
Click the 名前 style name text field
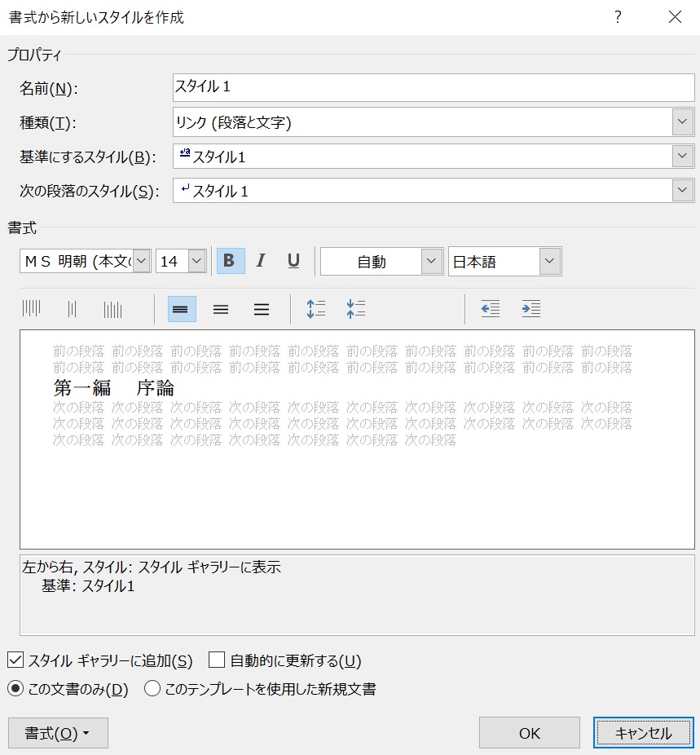tap(433, 87)
